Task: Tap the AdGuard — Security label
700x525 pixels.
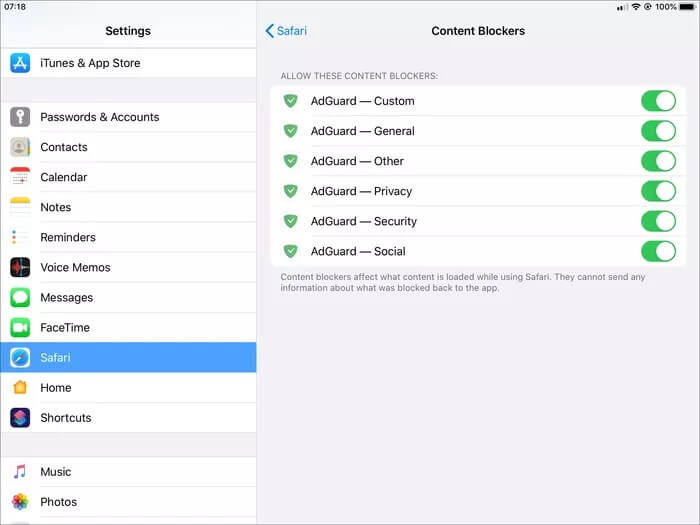Action: click(x=363, y=221)
